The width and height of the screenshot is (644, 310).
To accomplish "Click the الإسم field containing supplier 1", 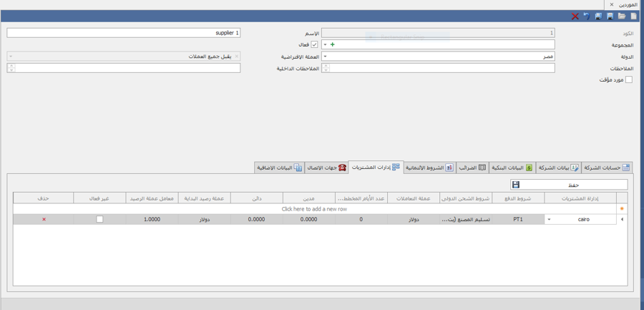I will click(123, 33).
